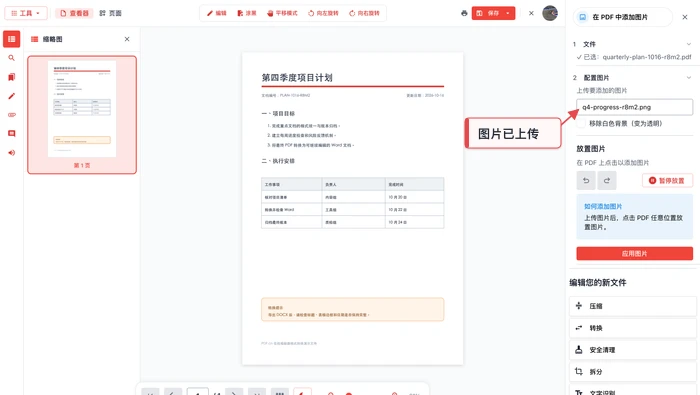Open the link attachment sidebar icon

pos(12,115)
